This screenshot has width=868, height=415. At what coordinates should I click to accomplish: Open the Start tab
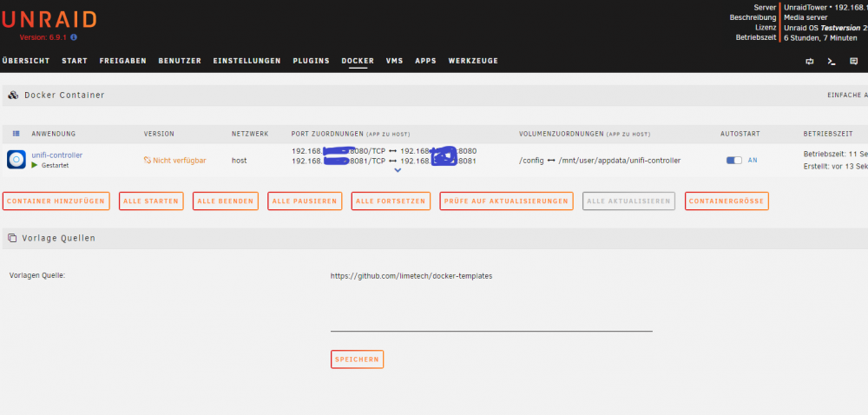point(75,61)
